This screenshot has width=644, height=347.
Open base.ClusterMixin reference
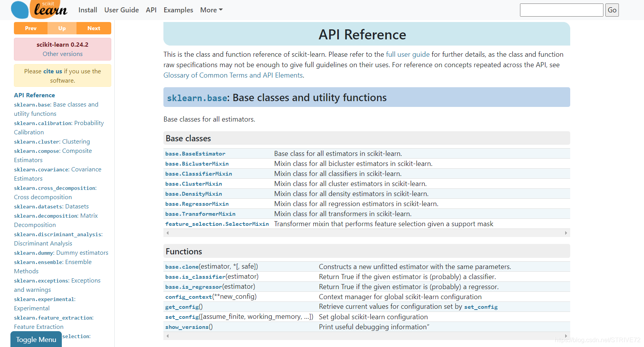[194, 184]
